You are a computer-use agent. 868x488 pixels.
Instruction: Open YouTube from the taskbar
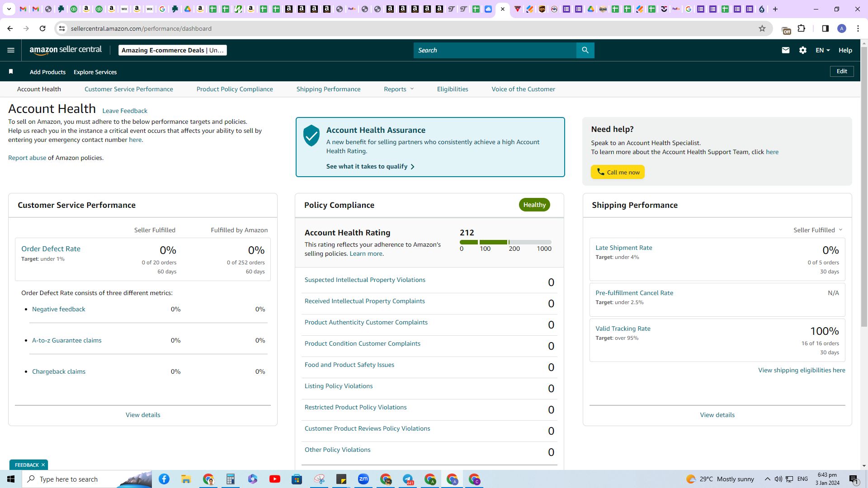[x=275, y=479]
